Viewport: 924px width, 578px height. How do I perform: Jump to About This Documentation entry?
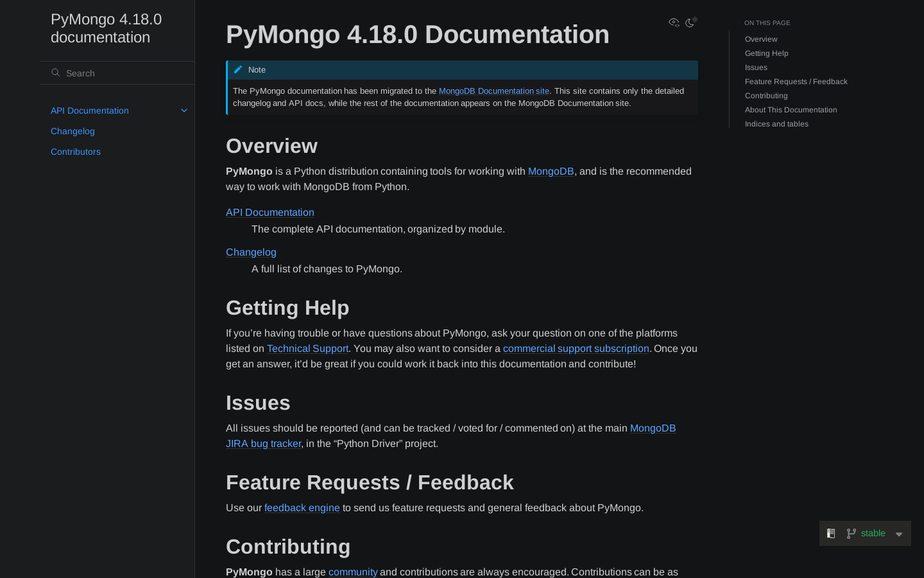pyautogui.click(x=791, y=110)
